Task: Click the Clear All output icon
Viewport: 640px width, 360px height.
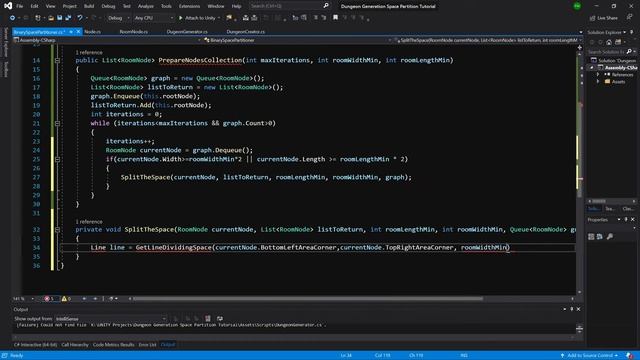Action: tap(208, 318)
